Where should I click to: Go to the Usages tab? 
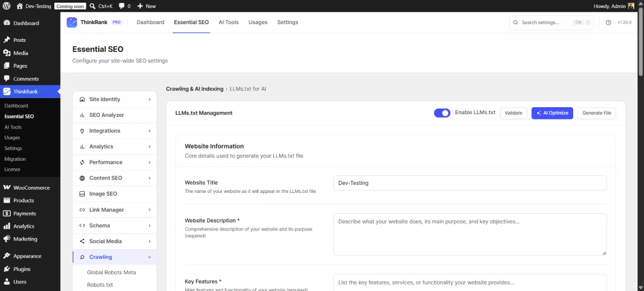(x=258, y=23)
